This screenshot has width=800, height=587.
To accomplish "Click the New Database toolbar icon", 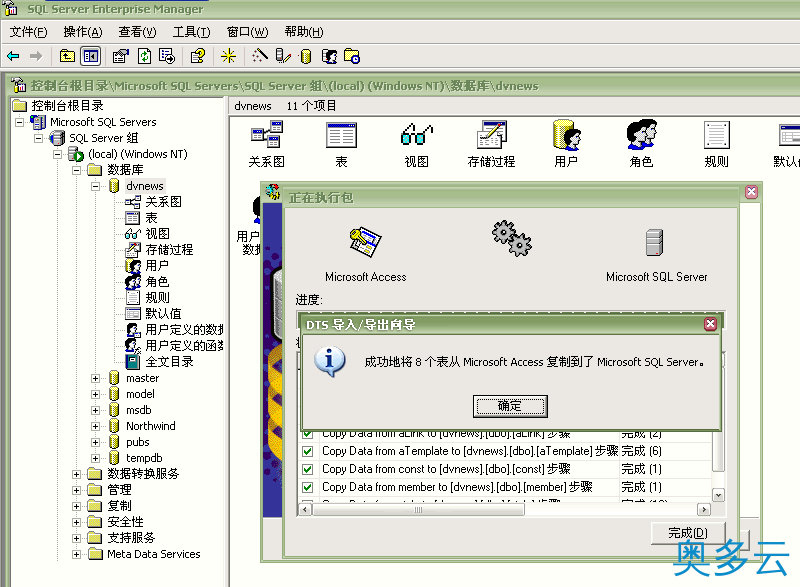I will coord(306,56).
